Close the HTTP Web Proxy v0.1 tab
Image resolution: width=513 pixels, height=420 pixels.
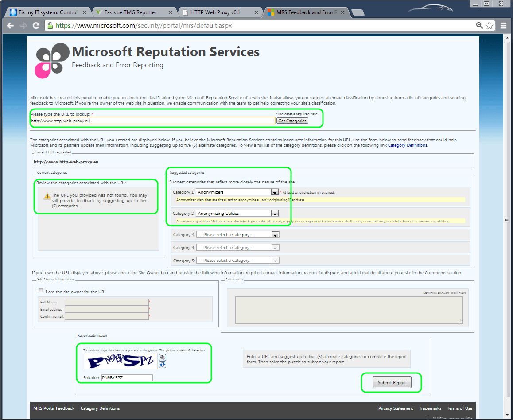pos(256,12)
